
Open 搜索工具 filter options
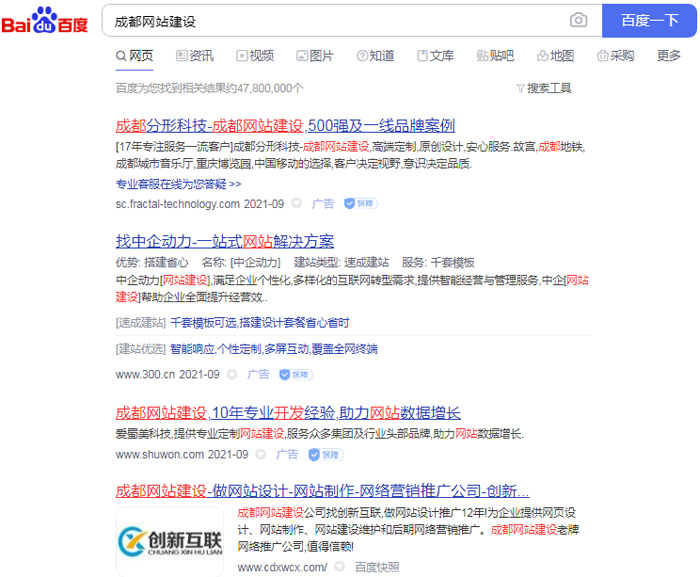[x=544, y=88]
